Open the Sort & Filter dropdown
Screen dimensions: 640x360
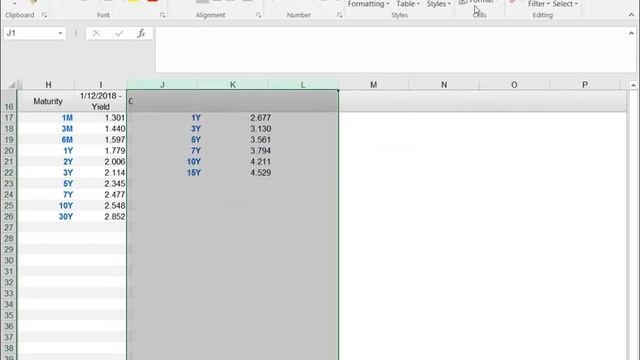[x=538, y=4]
